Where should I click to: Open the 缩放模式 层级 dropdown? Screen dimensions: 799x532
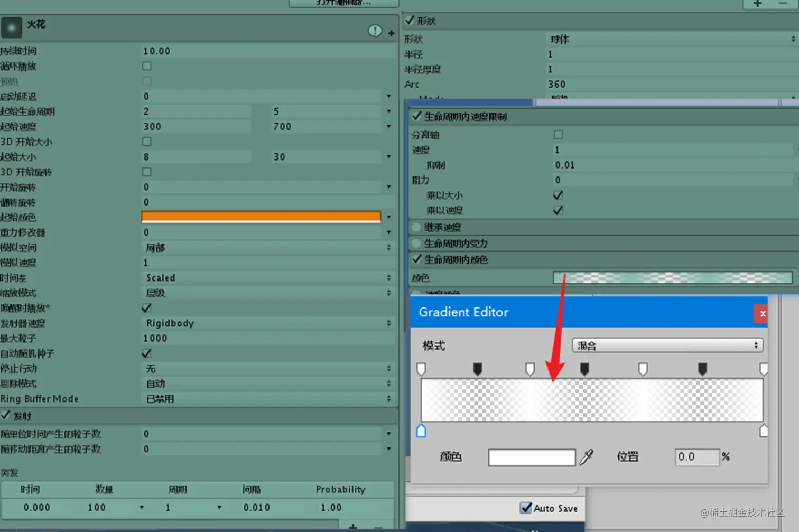coord(268,293)
